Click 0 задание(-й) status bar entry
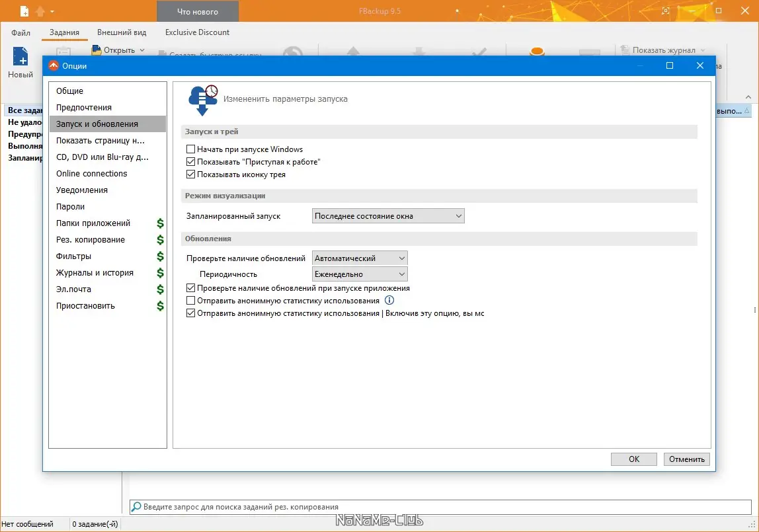This screenshot has width=759, height=532. 95,524
